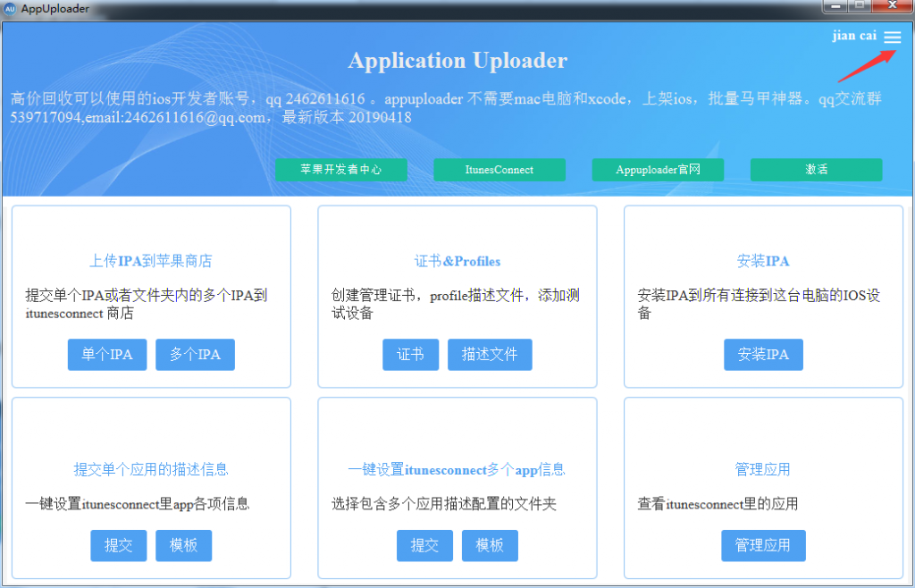Visit the Appuploader官网 button
915x588 pixels.
pos(658,170)
